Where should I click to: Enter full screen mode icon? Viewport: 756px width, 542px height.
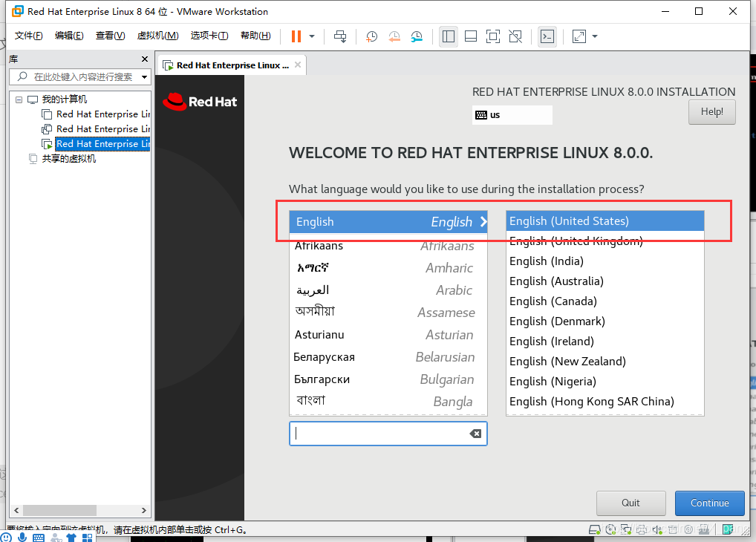[x=493, y=36]
